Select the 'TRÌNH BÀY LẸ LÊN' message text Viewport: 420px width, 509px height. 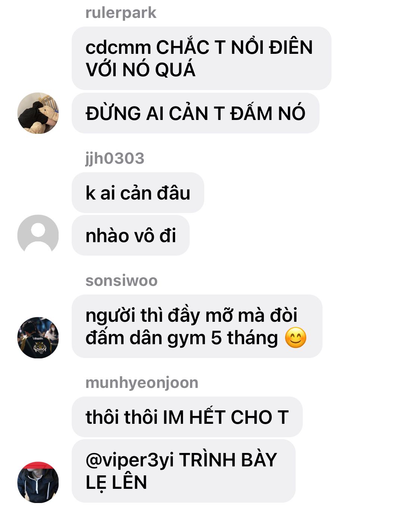[x=181, y=471]
